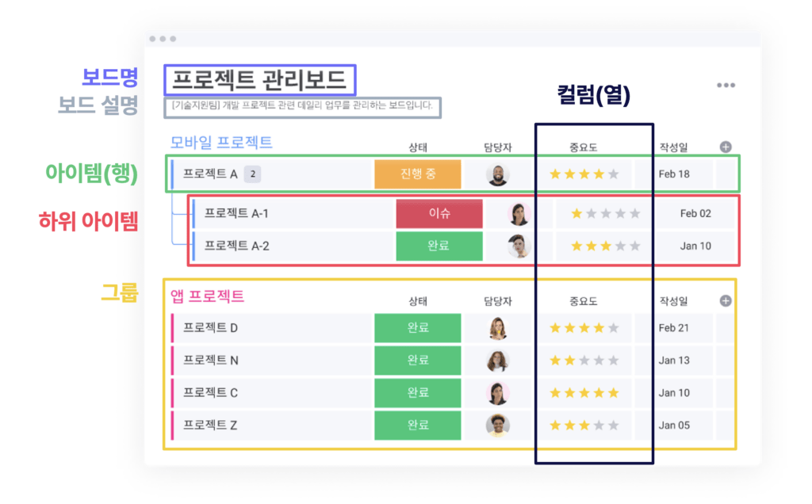812x504 pixels.
Task: Click assignee avatar for 프로젝트 Z
Action: (497, 426)
